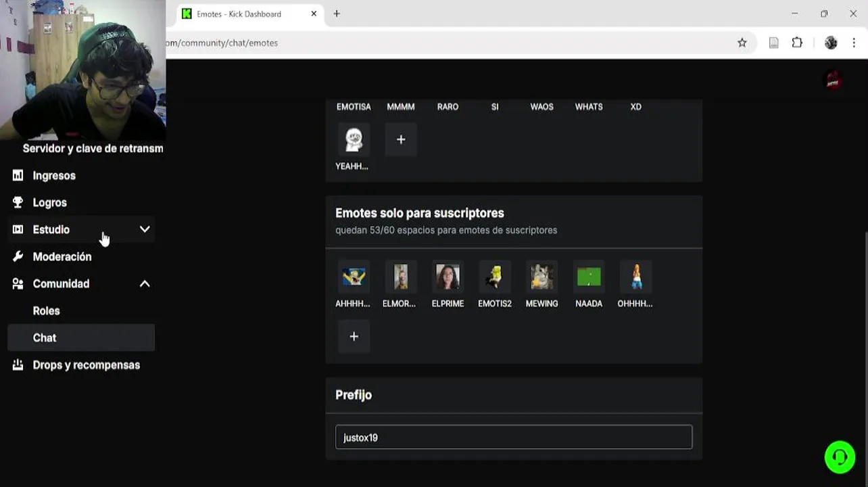Open the Chrome three-dot menu

(x=854, y=43)
